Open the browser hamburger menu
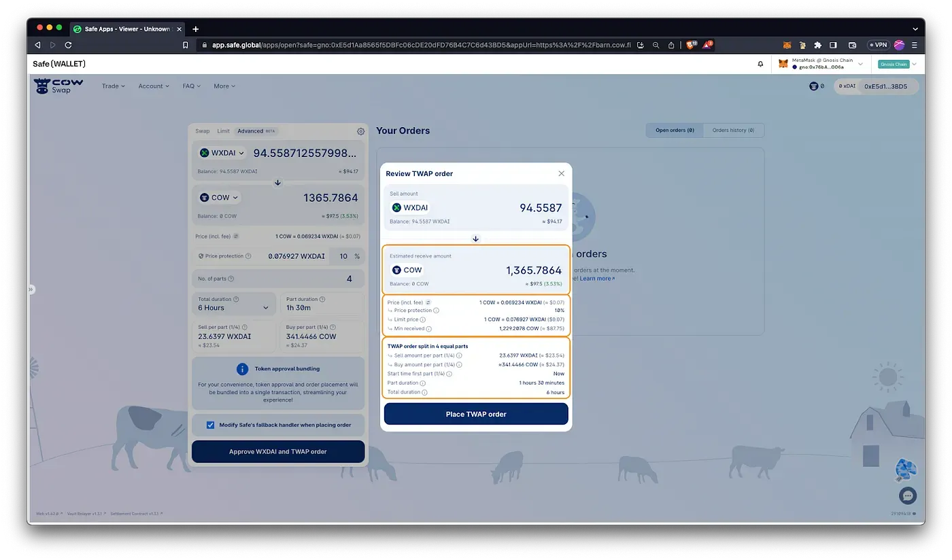This screenshot has width=952, height=560. pos(915,45)
